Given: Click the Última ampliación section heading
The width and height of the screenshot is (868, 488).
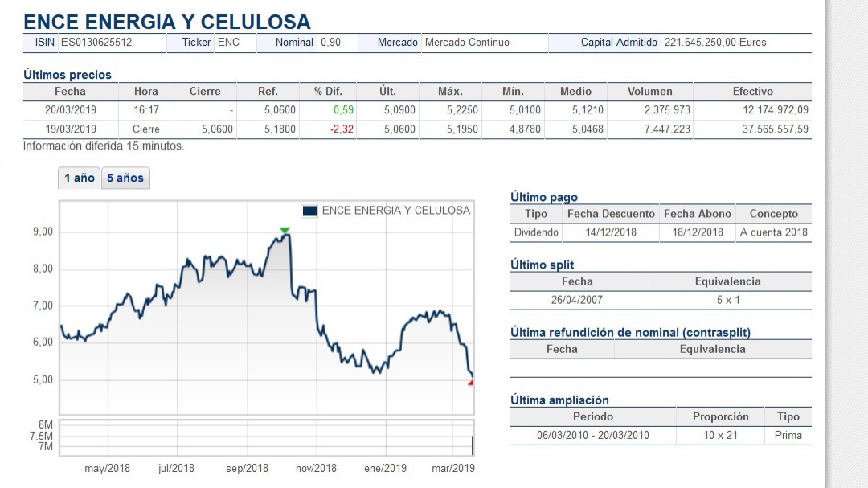Looking at the screenshot, I should click(559, 400).
